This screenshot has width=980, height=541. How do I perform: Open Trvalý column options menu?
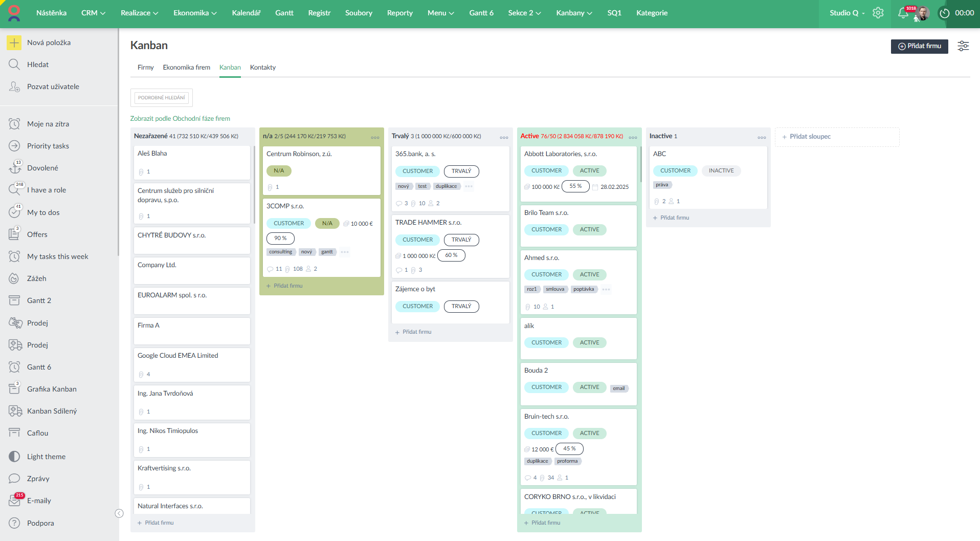click(504, 137)
